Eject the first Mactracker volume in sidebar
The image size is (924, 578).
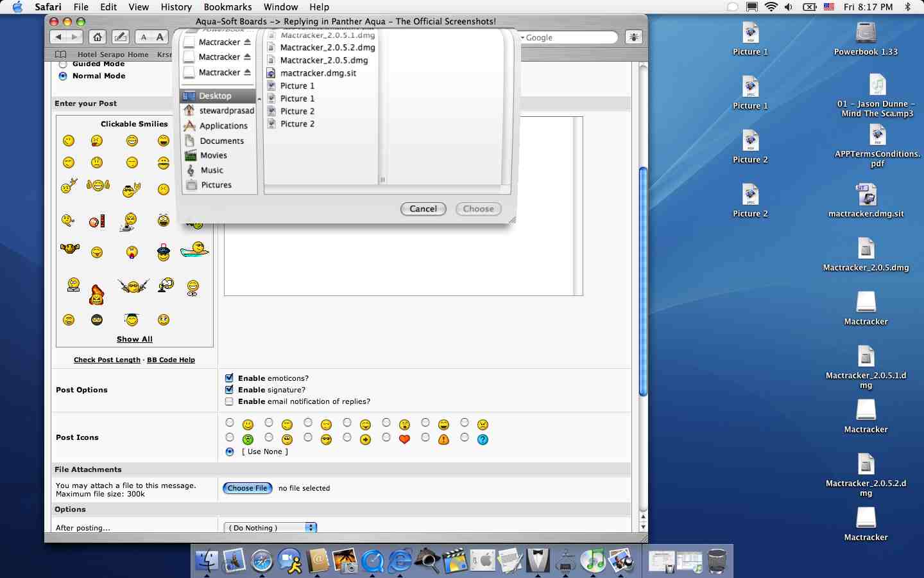coord(248,42)
